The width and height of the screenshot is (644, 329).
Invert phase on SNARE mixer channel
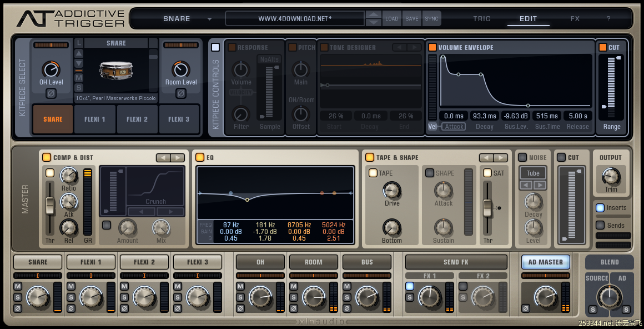18,308
